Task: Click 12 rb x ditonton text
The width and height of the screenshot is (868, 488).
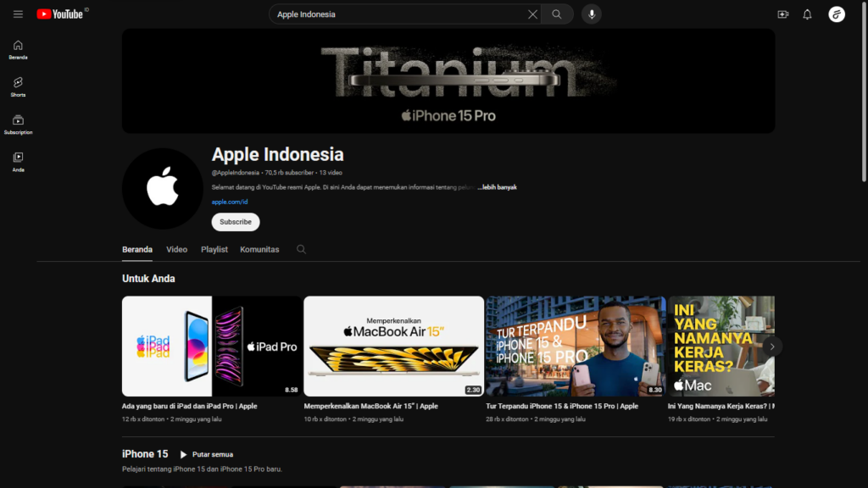Action: click(x=143, y=419)
